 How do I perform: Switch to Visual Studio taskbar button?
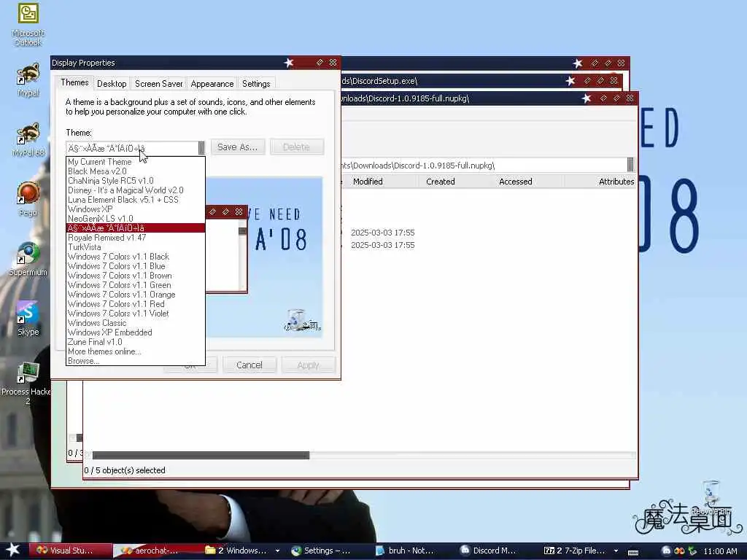click(71, 551)
